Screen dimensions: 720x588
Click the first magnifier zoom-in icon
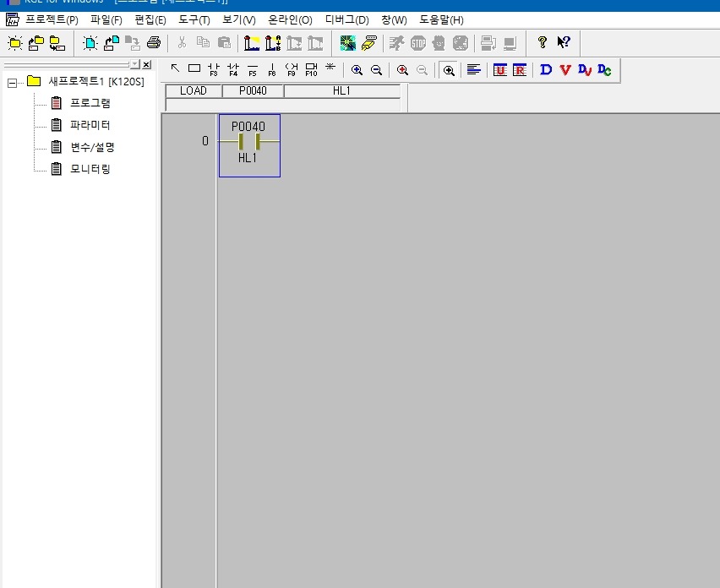[x=357, y=70]
